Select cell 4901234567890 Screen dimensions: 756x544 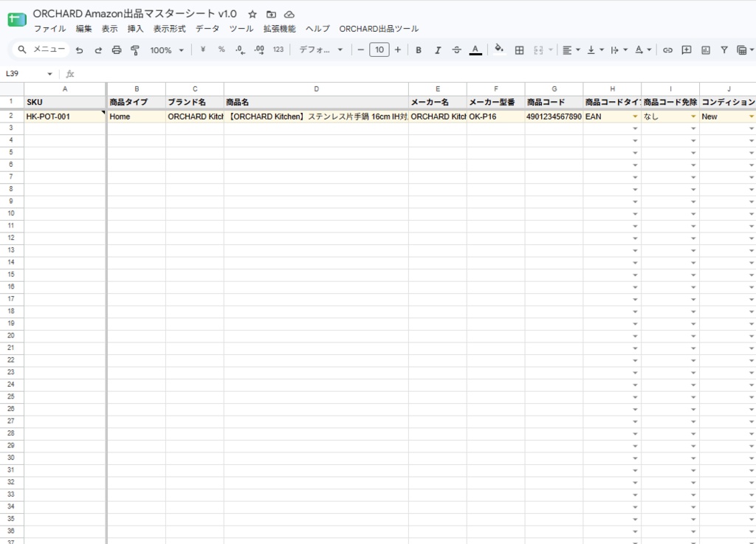pyautogui.click(x=554, y=116)
